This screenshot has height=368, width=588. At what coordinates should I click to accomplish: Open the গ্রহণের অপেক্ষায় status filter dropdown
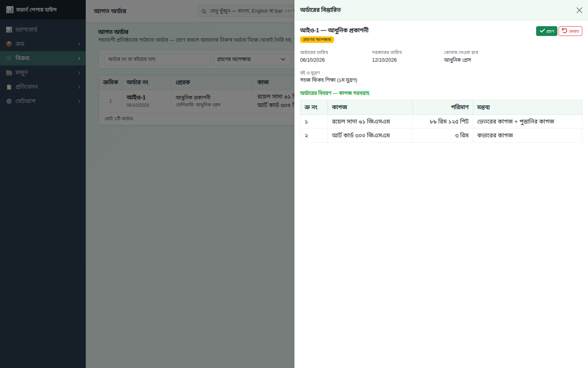252,59
